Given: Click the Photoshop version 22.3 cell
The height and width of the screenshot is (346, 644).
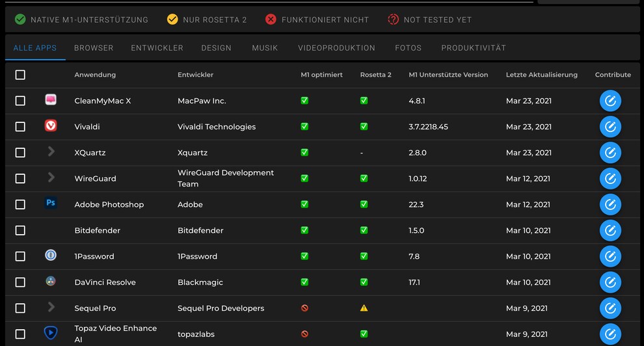Looking at the screenshot, I should coord(416,204).
